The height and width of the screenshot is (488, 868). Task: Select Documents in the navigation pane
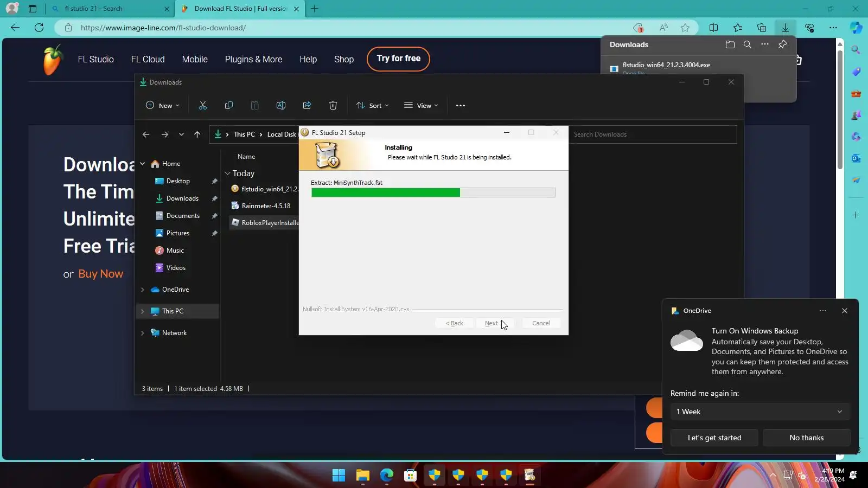[x=183, y=216]
